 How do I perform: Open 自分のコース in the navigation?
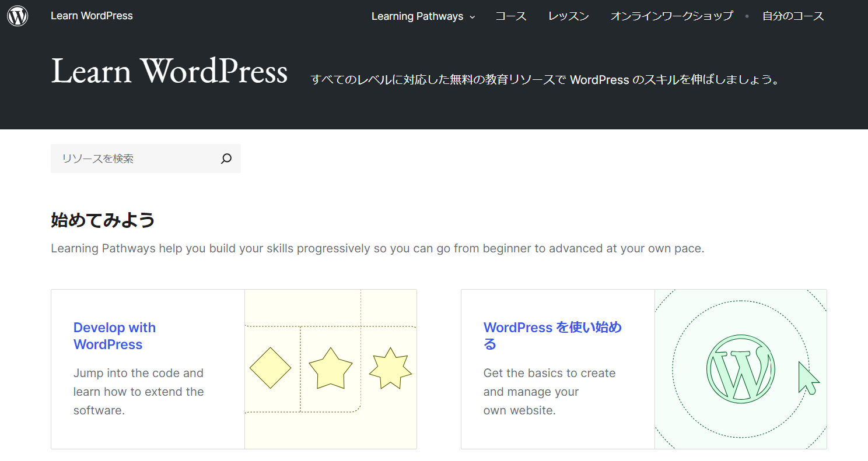[x=793, y=16]
